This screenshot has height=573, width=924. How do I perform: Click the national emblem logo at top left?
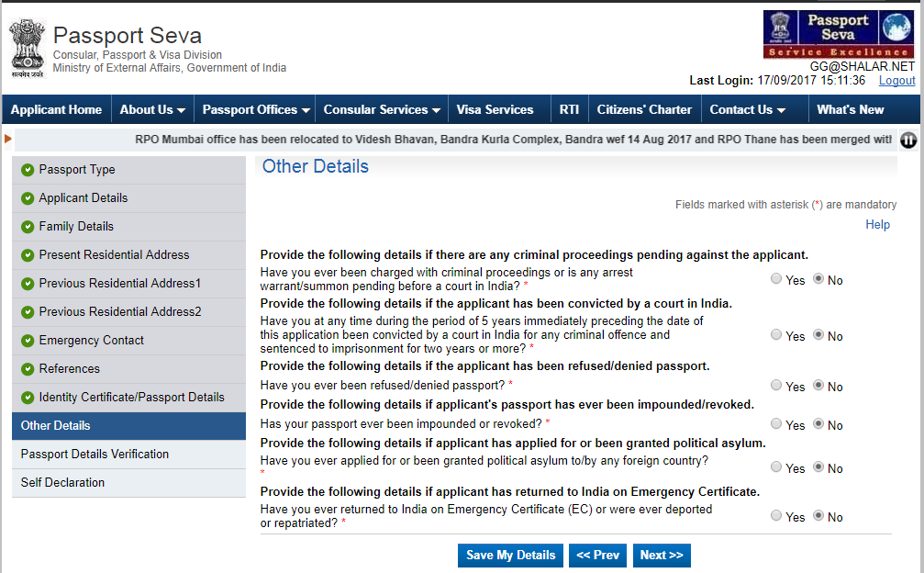click(x=27, y=47)
